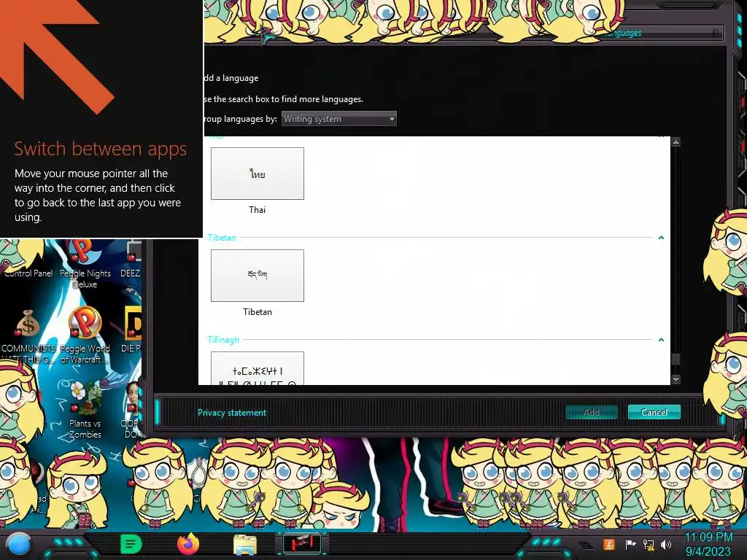Image resolution: width=747 pixels, height=560 pixels.
Task: Click the Thai label under the tile
Action: pyautogui.click(x=258, y=209)
